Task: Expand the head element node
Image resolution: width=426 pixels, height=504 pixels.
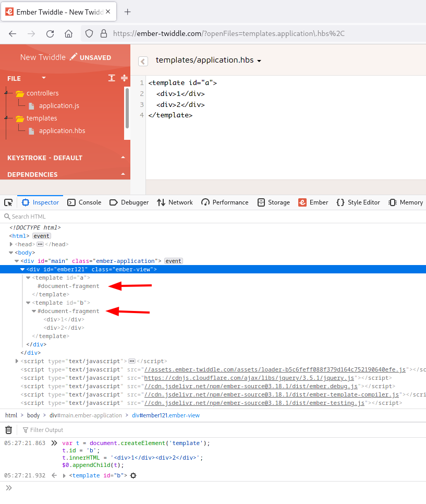Action: click(11, 244)
